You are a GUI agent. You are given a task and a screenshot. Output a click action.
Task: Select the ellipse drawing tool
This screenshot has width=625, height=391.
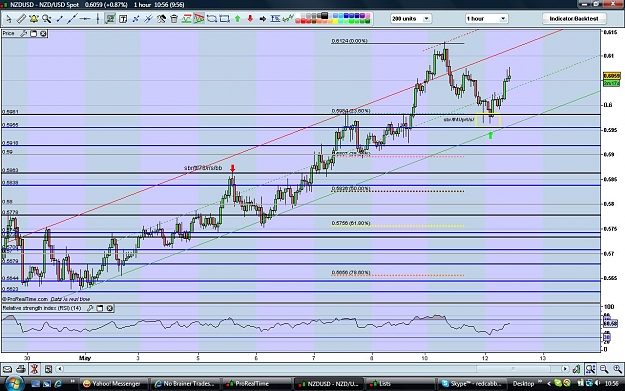coord(212,19)
